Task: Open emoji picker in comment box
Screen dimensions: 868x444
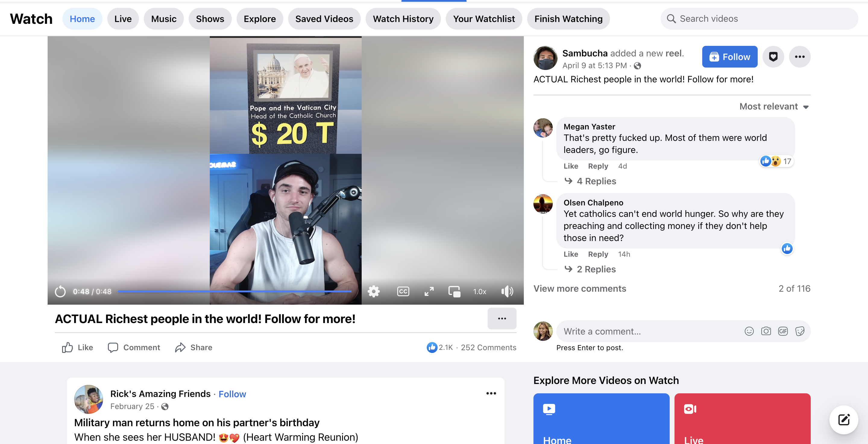Action: coord(749,331)
